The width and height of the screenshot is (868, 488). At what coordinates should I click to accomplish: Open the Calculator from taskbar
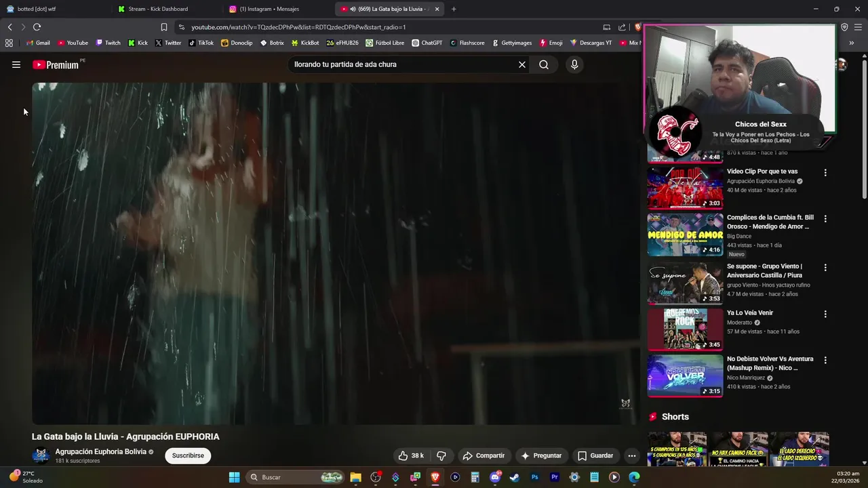[x=475, y=477]
